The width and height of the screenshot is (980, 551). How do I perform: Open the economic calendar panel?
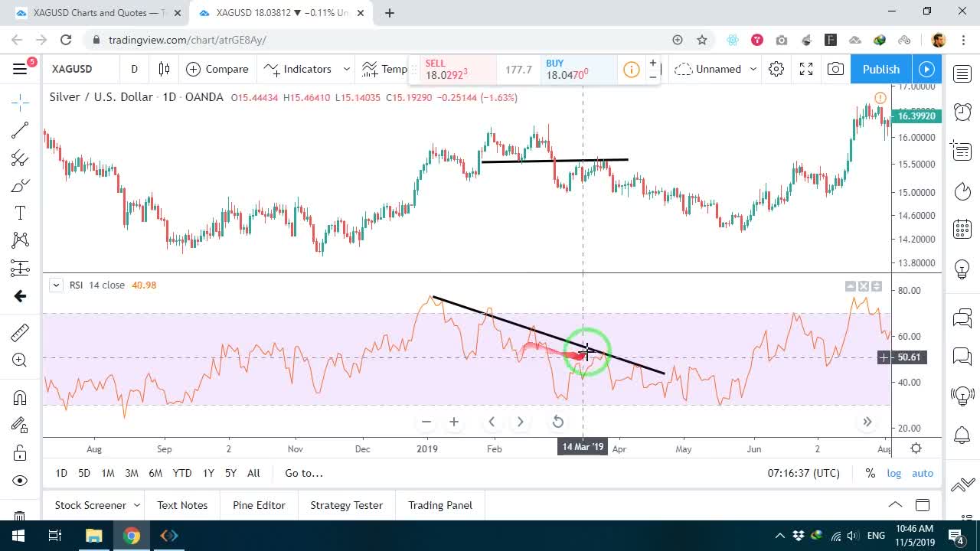[962, 229]
